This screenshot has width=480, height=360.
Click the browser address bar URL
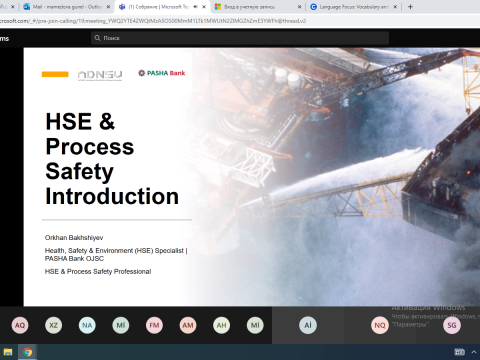coord(153,21)
